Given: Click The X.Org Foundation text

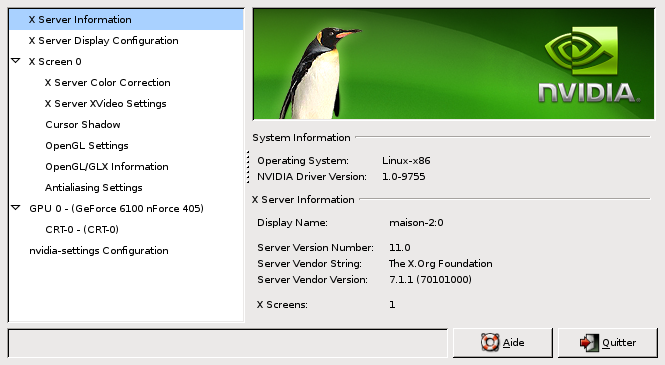Looking at the screenshot, I should point(440,264).
